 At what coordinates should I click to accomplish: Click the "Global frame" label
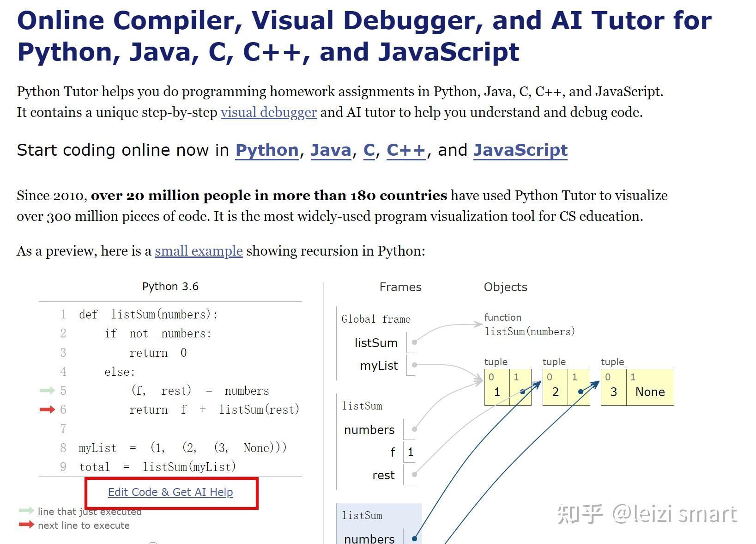point(376,319)
